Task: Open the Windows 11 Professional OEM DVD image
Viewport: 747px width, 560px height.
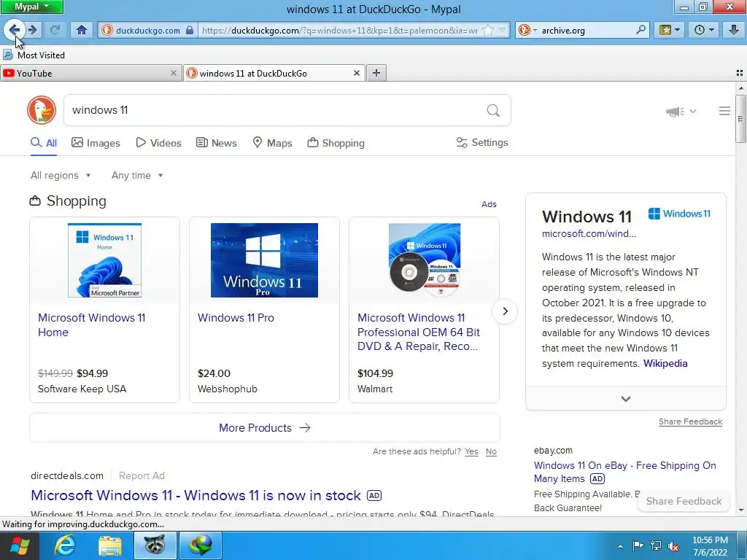Action: click(x=425, y=260)
